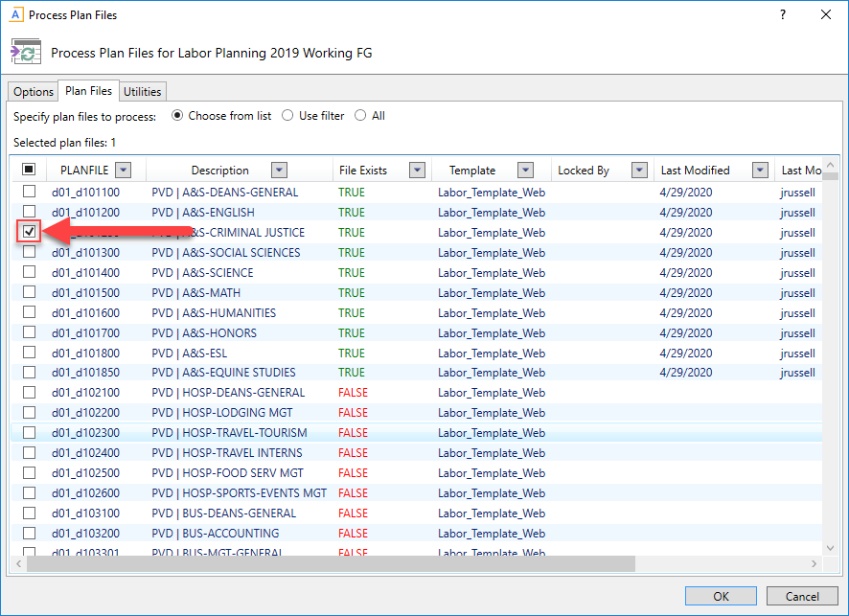Image resolution: width=849 pixels, height=616 pixels.
Task: Select the All radio button
Action: (360, 116)
